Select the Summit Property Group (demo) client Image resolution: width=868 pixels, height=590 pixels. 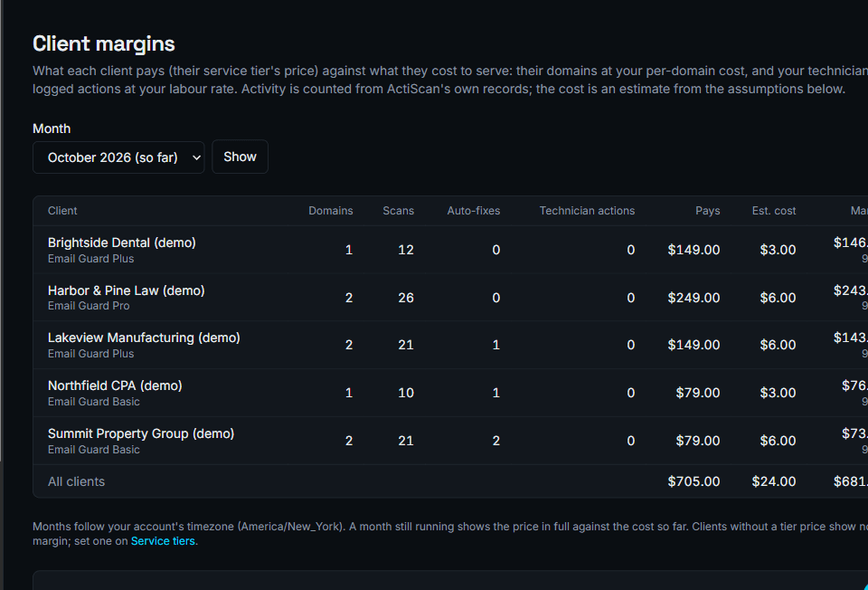141,433
